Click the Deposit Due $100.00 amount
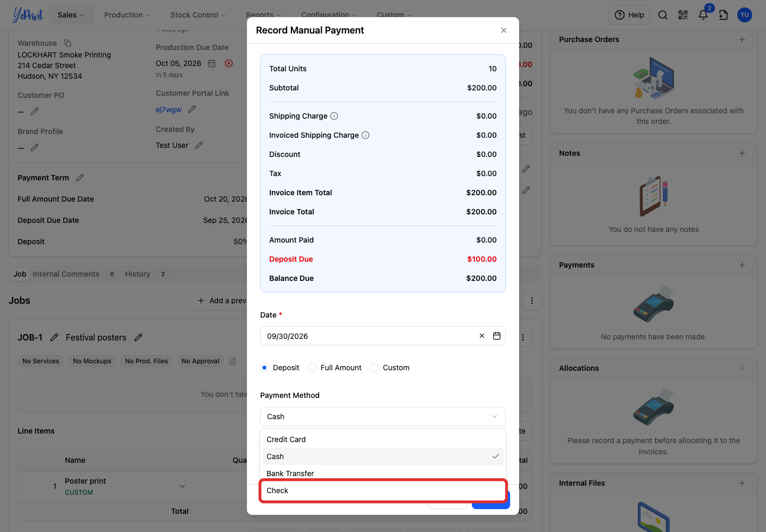 482,259
